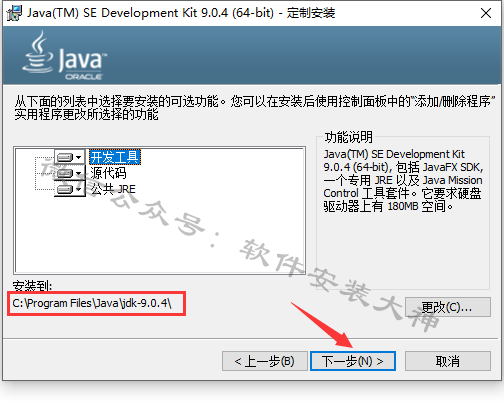Select the 开发工具 tree item
The width and height of the screenshot is (504, 414).
pos(115,157)
